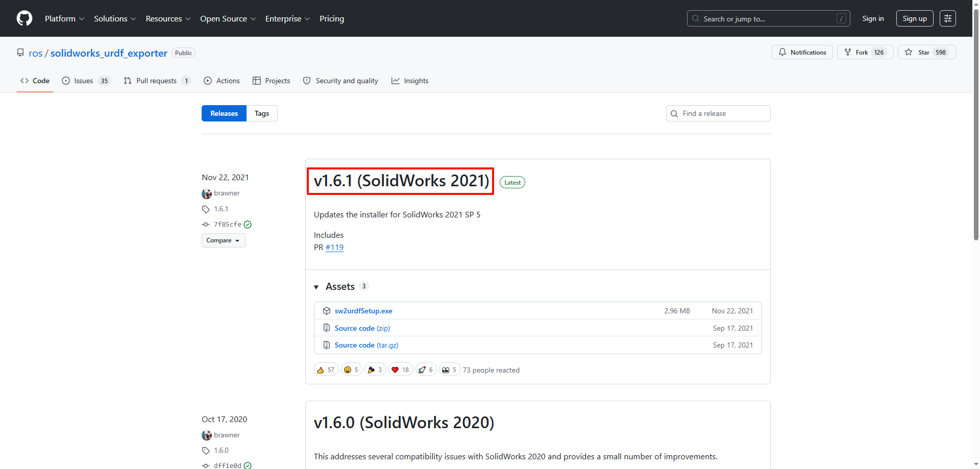The height and width of the screenshot is (469, 980).
Task: Open the Compare dropdown
Action: coord(224,240)
